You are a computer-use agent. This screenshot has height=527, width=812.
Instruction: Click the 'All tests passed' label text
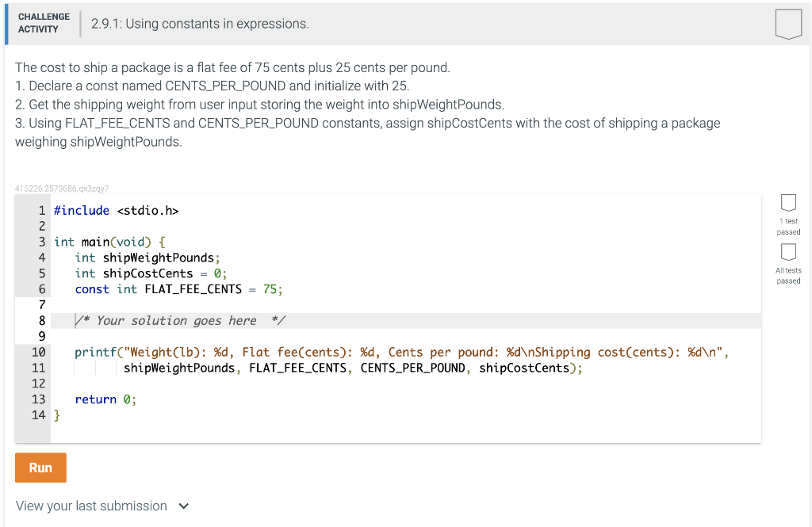pyautogui.click(x=788, y=276)
